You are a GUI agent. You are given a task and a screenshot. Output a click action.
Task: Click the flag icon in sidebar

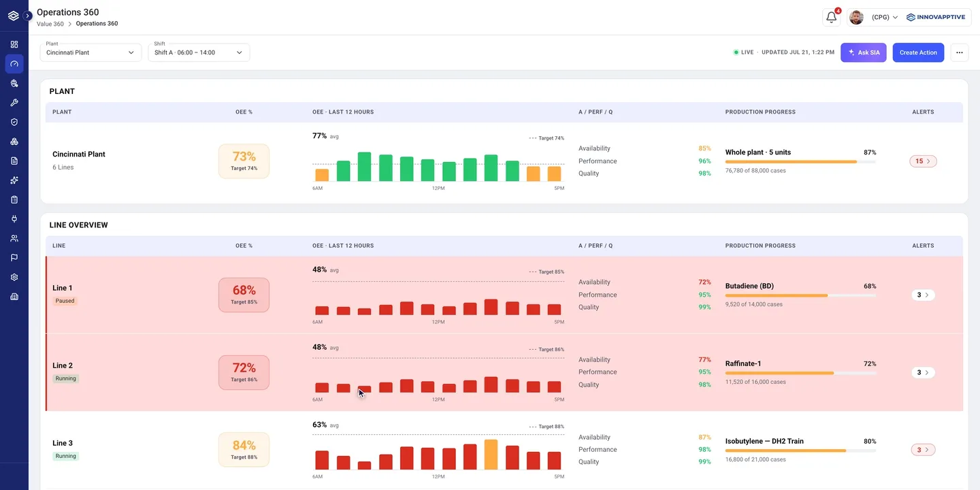[14, 258]
